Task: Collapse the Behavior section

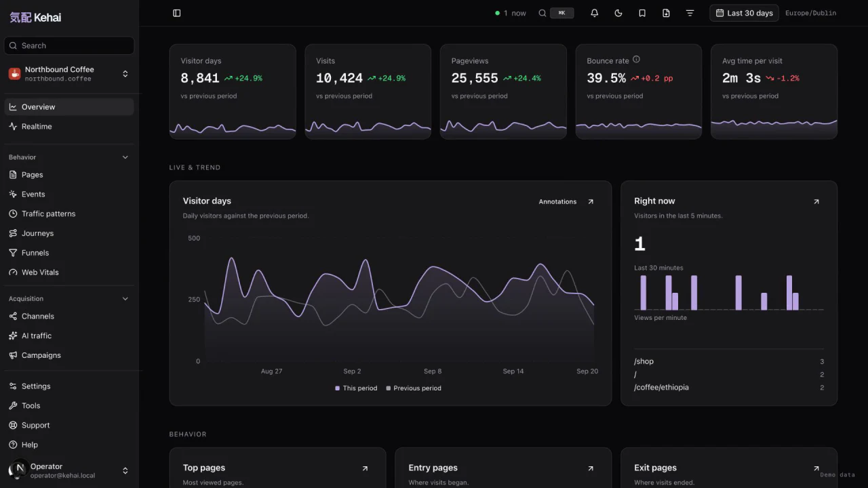Action: 69,157
